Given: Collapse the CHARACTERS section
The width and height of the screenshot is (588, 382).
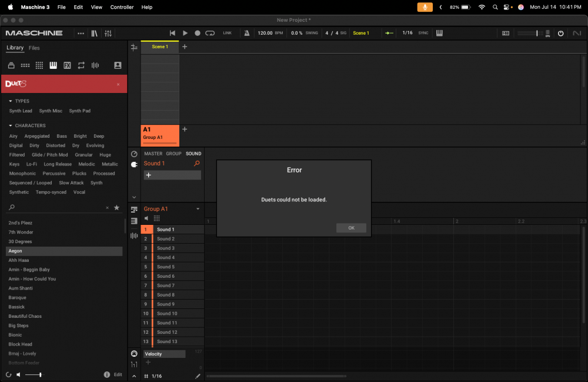Looking at the screenshot, I should (11, 126).
